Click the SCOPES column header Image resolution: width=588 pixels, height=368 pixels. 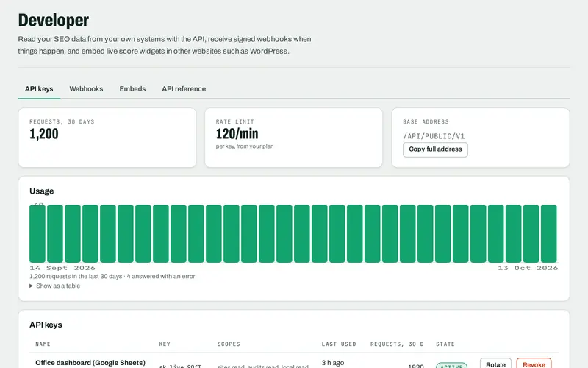[x=229, y=344]
